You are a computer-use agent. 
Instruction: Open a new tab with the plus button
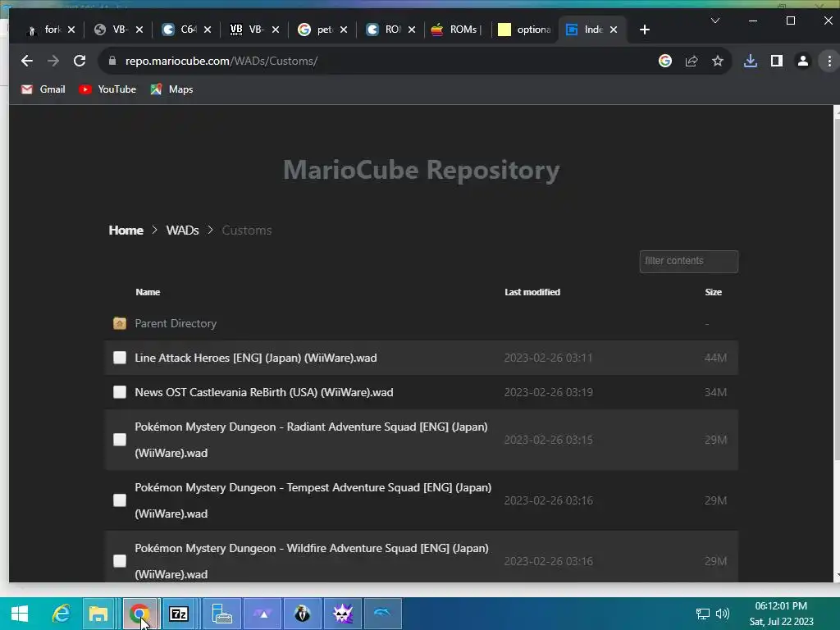pos(645,30)
